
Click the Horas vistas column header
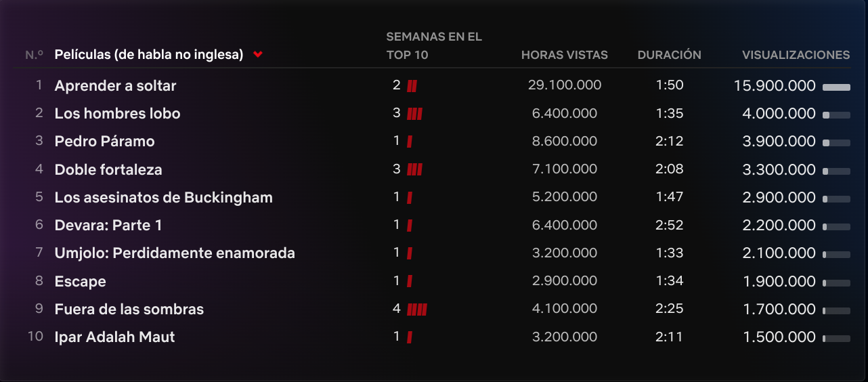[x=565, y=55]
